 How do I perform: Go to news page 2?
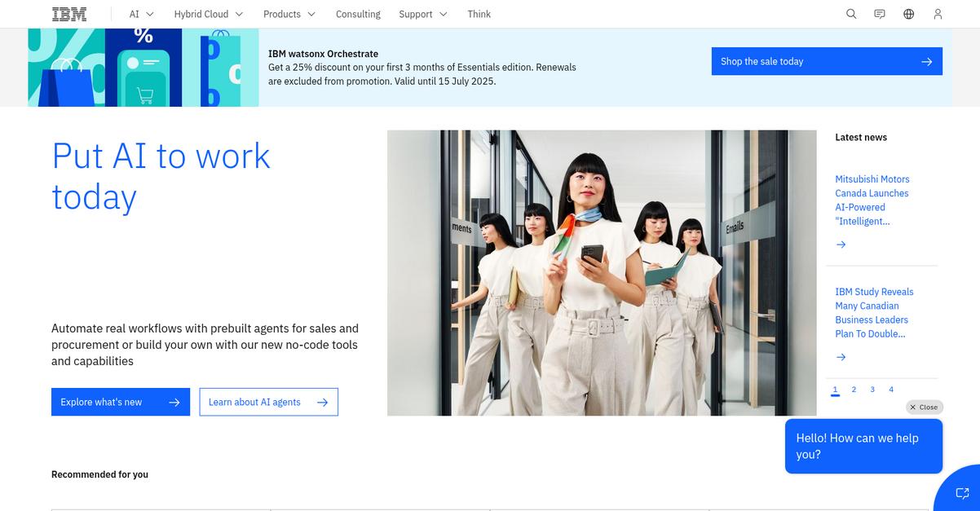[854, 390]
